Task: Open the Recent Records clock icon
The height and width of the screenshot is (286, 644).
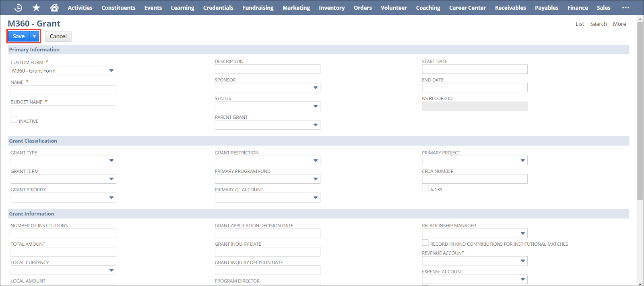Action: pos(18,8)
